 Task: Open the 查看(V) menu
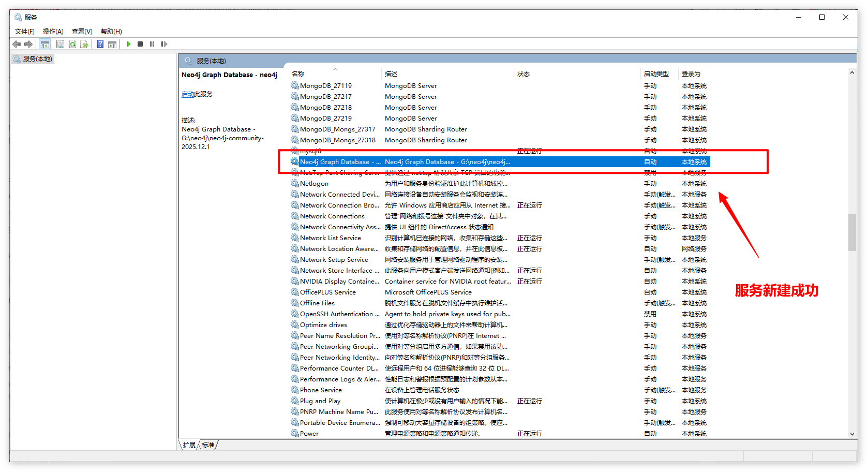pos(82,32)
